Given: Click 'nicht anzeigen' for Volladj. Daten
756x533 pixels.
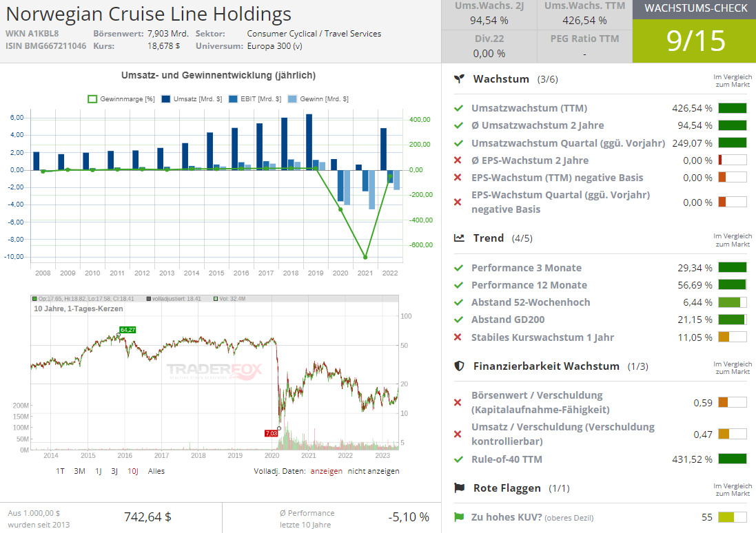Looking at the screenshot, I should (x=374, y=471).
